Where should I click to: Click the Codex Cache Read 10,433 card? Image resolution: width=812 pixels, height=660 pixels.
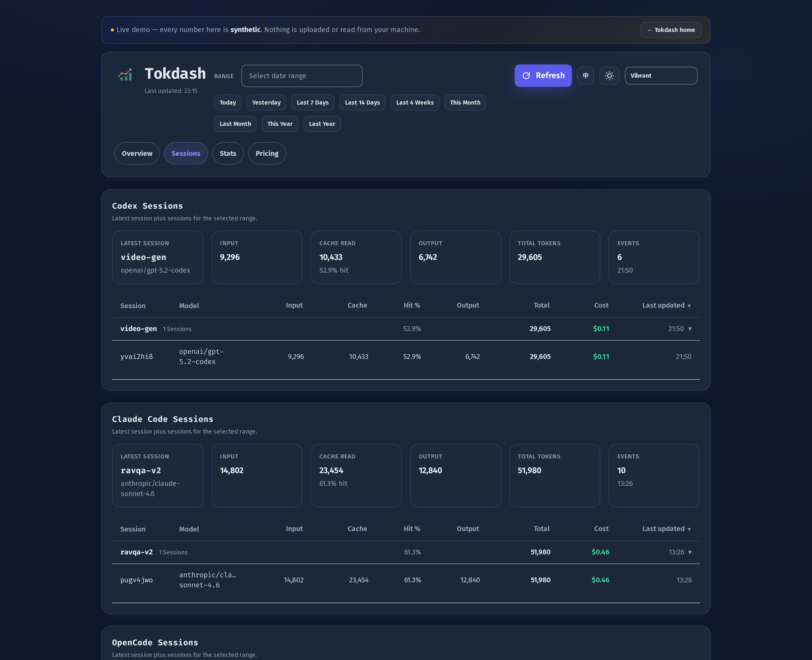pyautogui.click(x=356, y=257)
